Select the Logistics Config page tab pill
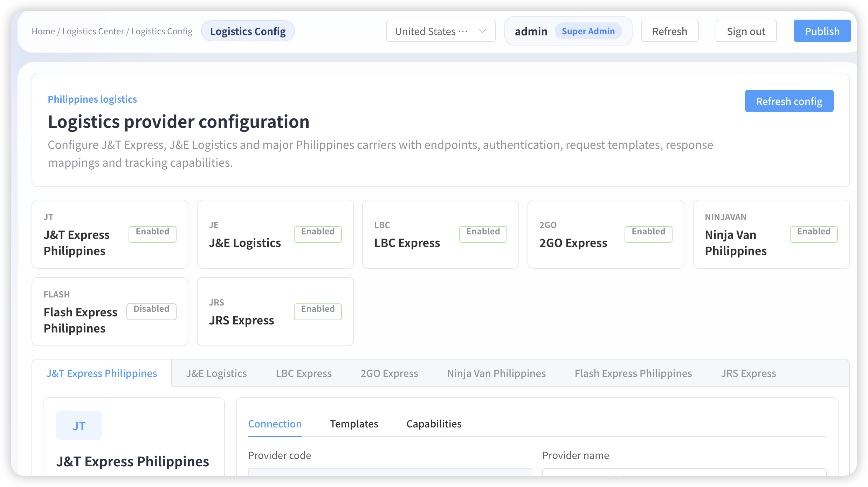Image resolution: width=868 pixels, height=487 pixels. 248,31
